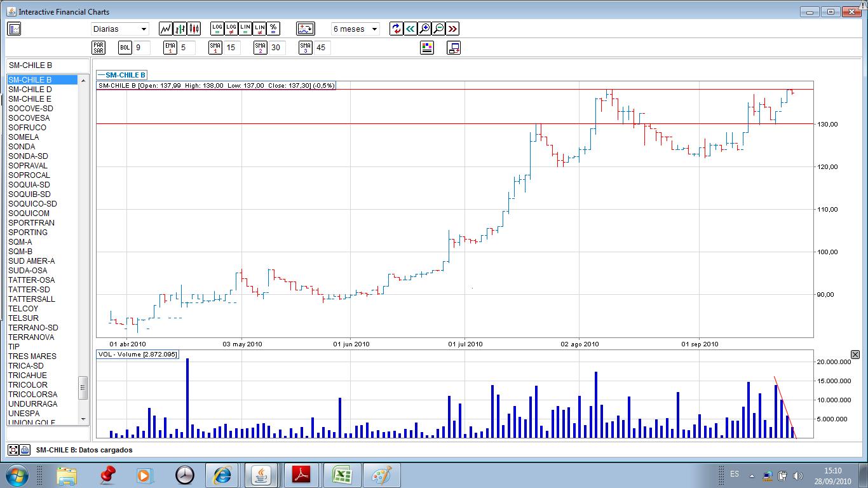Click the zoom in magnifier icon
Screen dimensions: 868x488
[x=424, y=29]
